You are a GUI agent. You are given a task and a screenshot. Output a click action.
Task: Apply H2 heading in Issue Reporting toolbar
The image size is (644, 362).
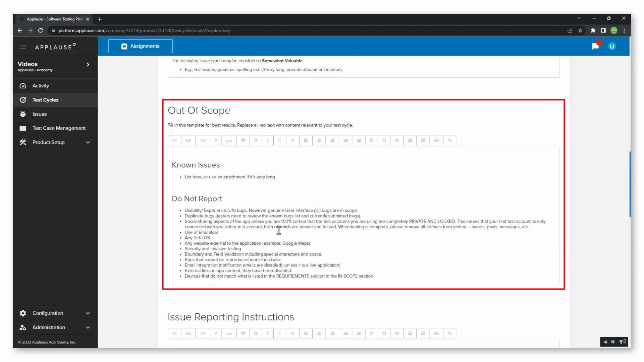188,334
